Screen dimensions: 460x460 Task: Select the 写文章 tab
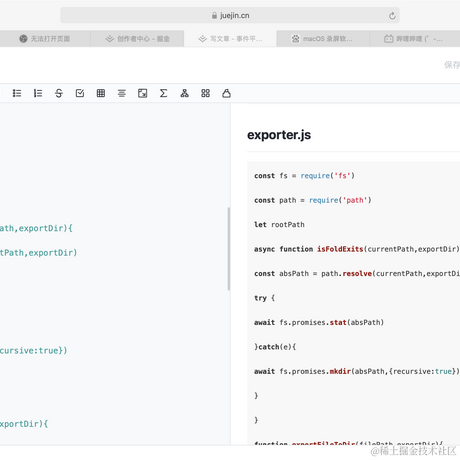230,39
